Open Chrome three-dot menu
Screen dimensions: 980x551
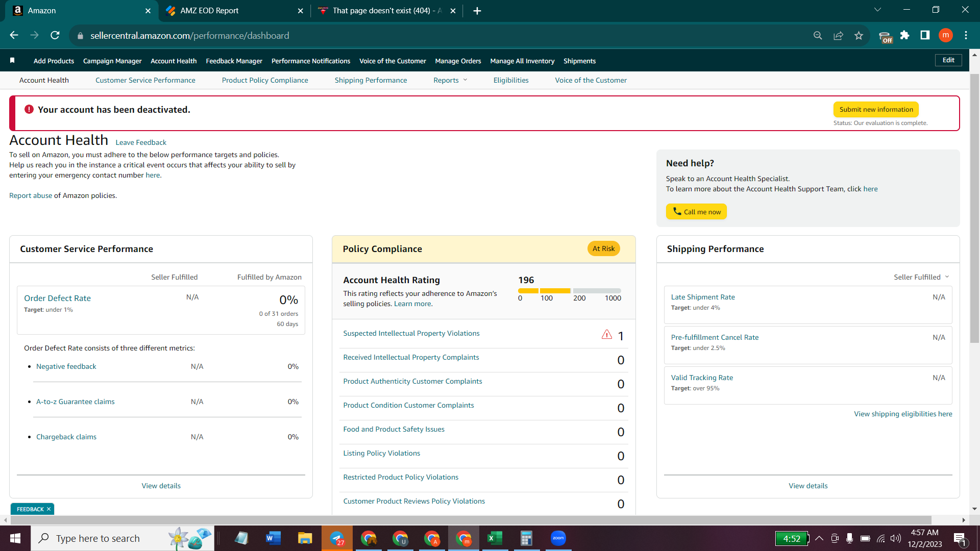(x=966, y=35)
